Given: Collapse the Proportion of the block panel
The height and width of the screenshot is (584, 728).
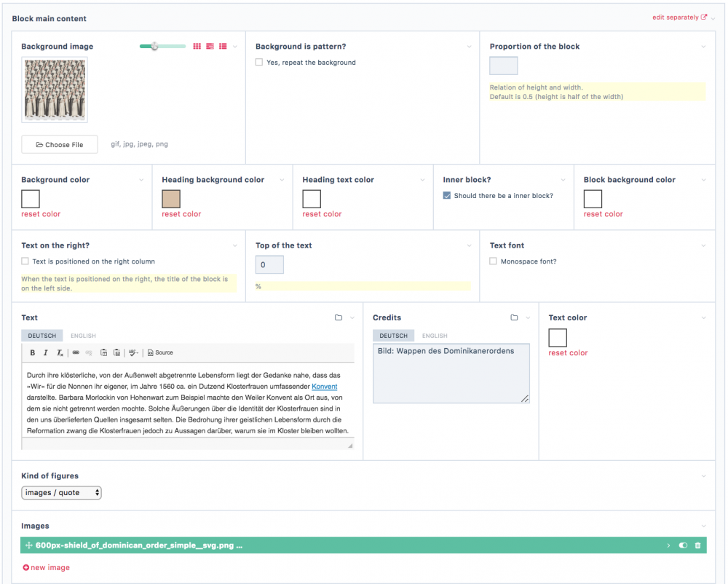Looking at the screenshot, I should coord(703,47).
